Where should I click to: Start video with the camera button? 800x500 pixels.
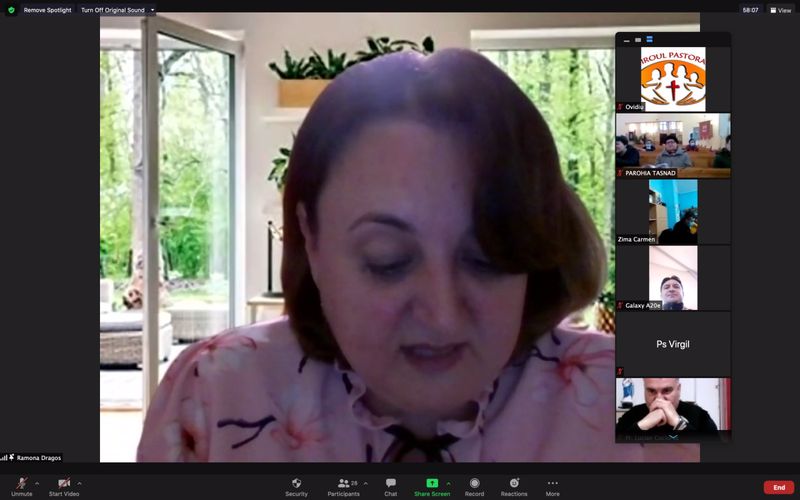coord(64,484)
